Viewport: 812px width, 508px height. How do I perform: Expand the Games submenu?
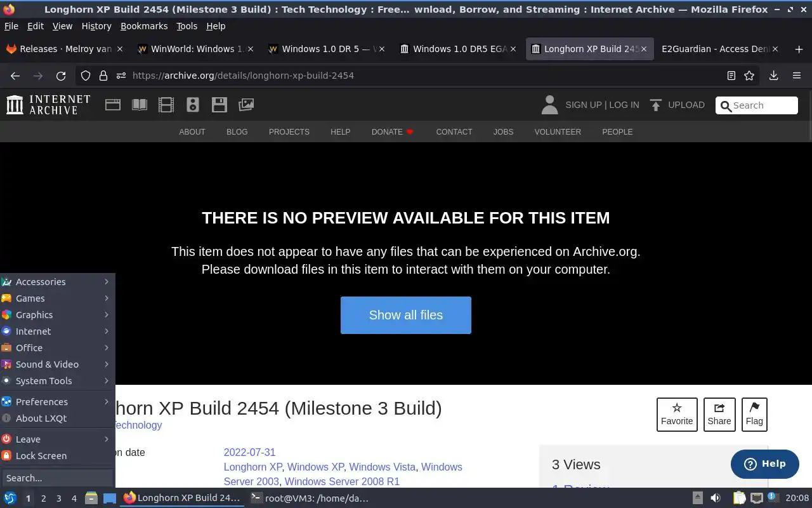click(57, 298)
